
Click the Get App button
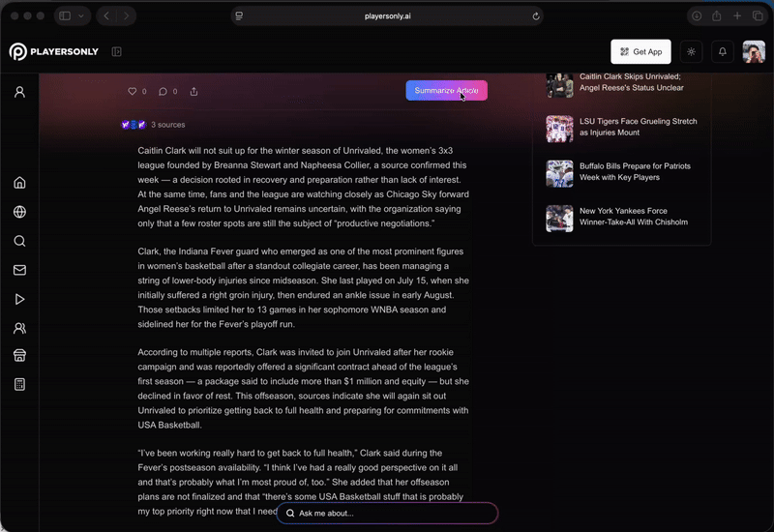[640, 52]
